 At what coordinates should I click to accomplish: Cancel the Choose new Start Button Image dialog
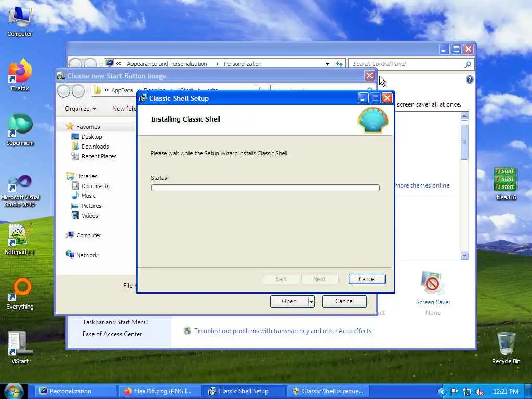pos(344,301)
